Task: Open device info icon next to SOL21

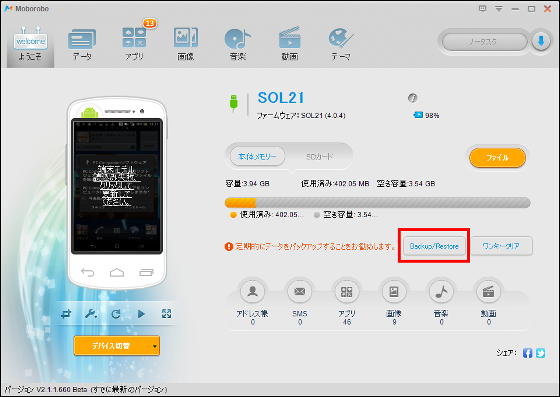Action: [412, 98]
